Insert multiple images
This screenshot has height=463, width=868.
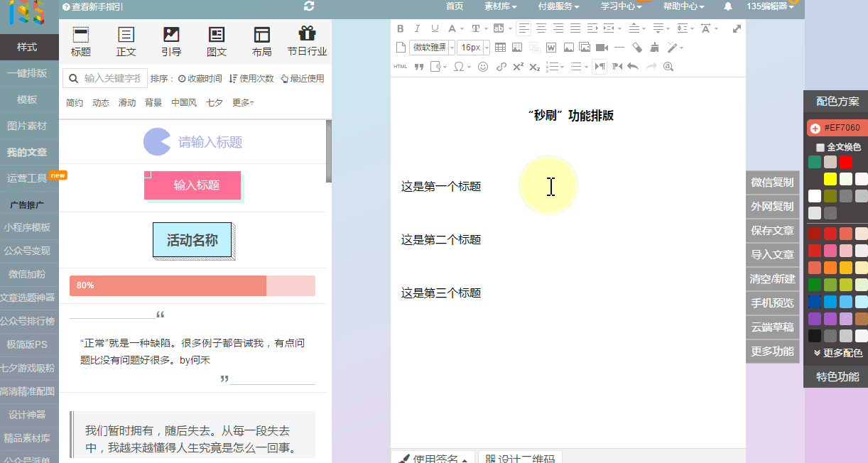coord(585,48)
